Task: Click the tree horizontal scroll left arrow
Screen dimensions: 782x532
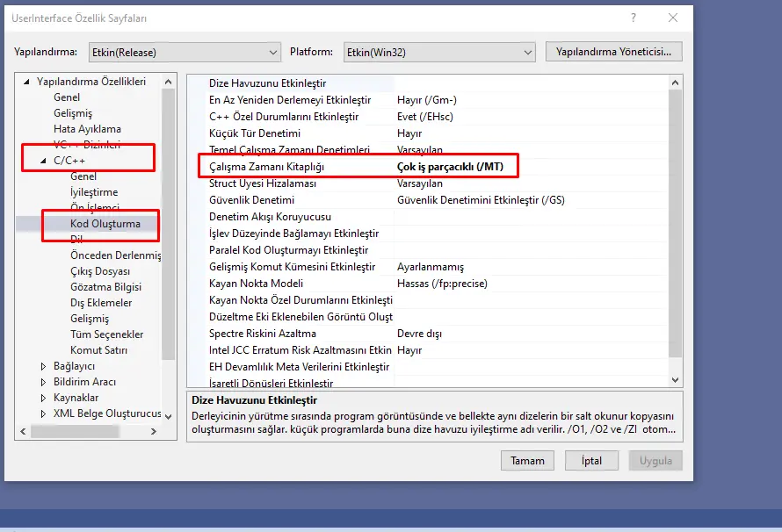Action: coord(23,431)
